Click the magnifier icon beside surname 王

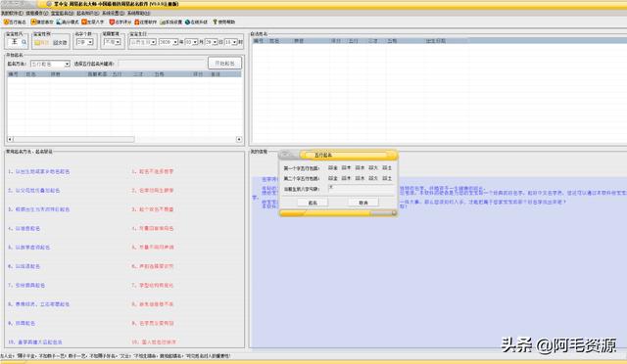(24, 42)
